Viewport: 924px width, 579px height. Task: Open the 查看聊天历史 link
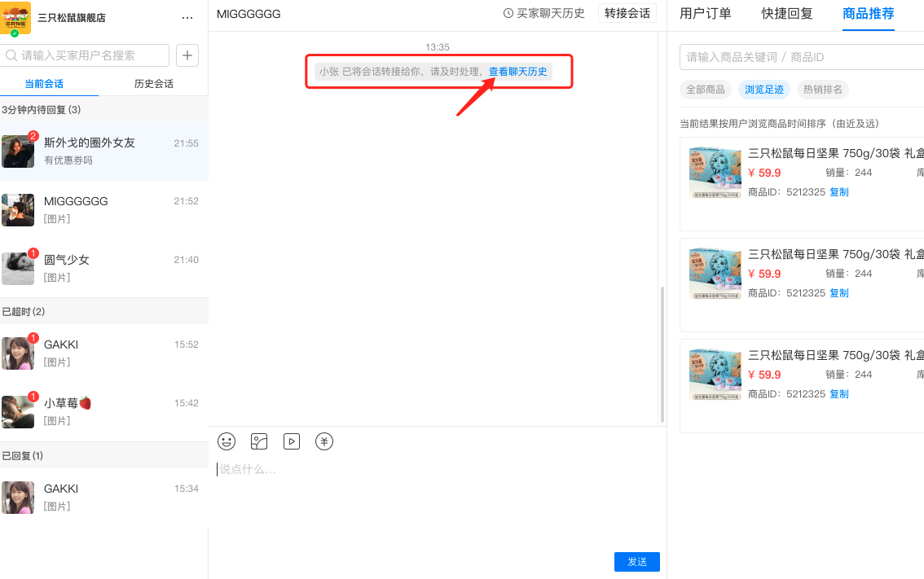point(517,72)
